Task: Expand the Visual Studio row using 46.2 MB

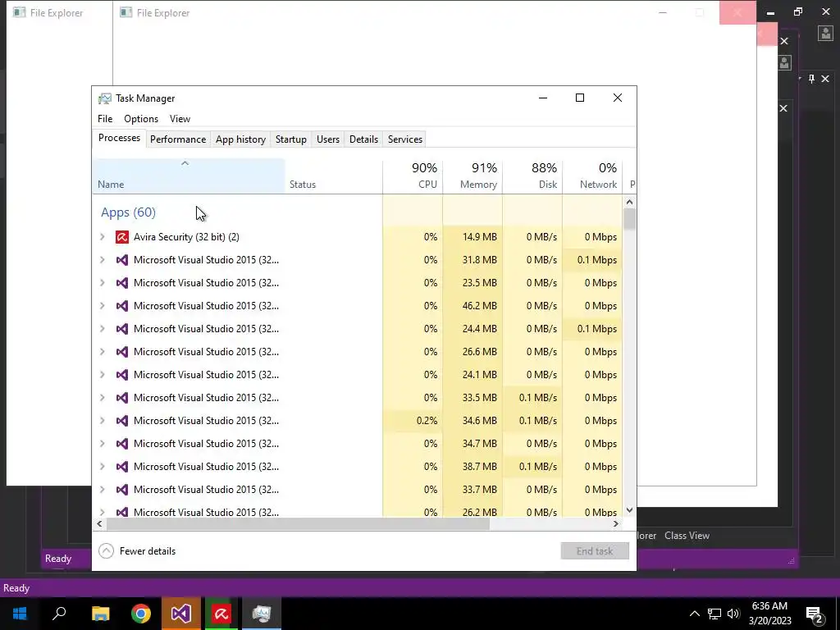Action: (103, 306)
